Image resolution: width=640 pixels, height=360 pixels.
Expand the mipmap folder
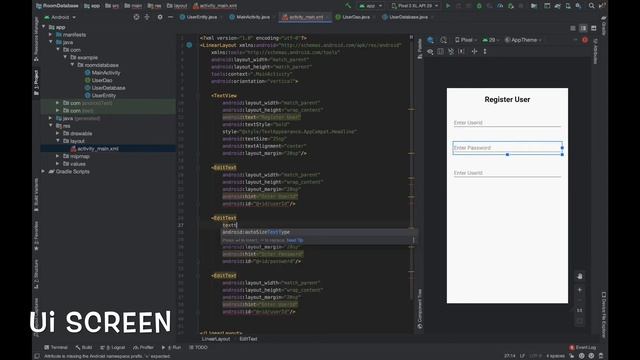click(58, 156)
